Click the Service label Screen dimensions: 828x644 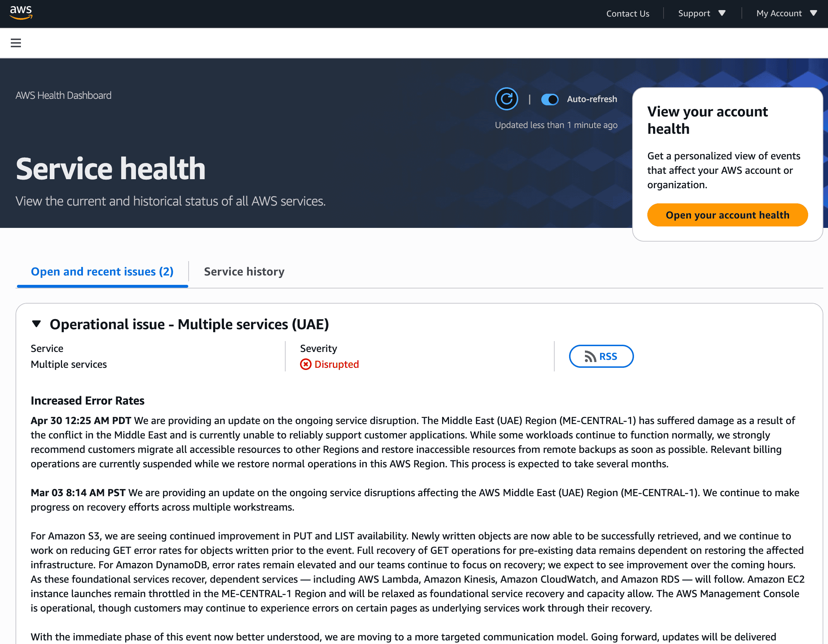pyautogui.click(x=47, y=348)
